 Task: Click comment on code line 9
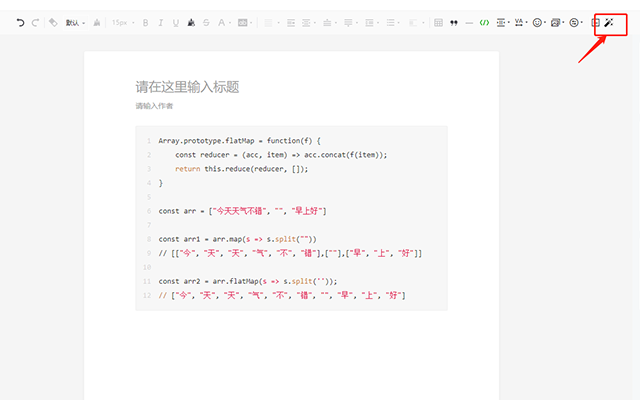pos(290,253)
